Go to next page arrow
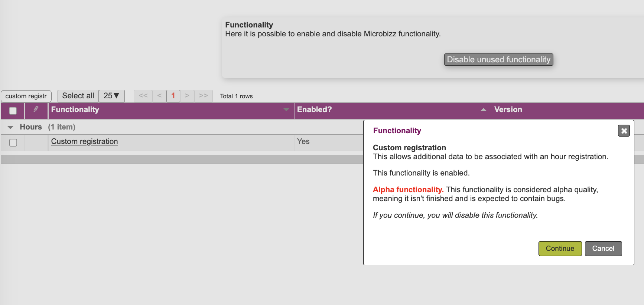Image resolution: width=644 pixels, height=305 pixels. 187,96
